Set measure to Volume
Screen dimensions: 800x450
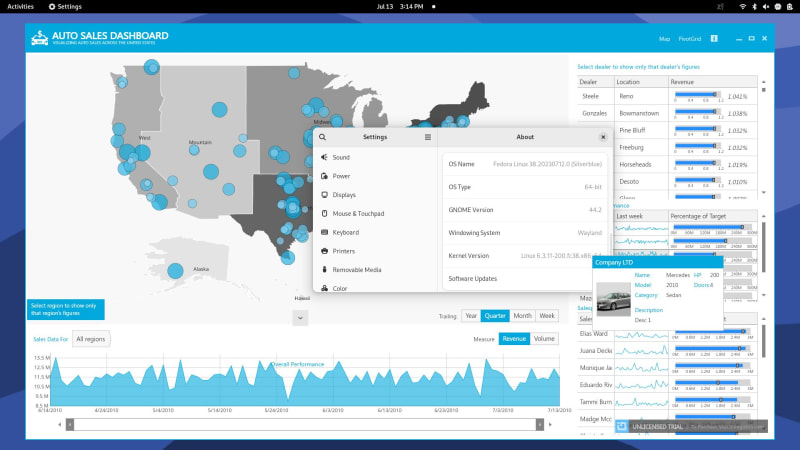544,339
